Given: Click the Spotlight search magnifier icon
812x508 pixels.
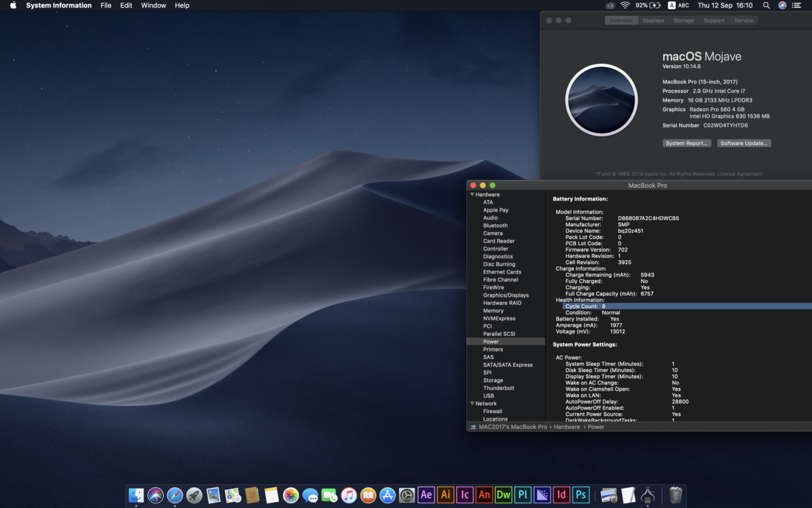Looking at the screenshot, I should pos(766,5).
